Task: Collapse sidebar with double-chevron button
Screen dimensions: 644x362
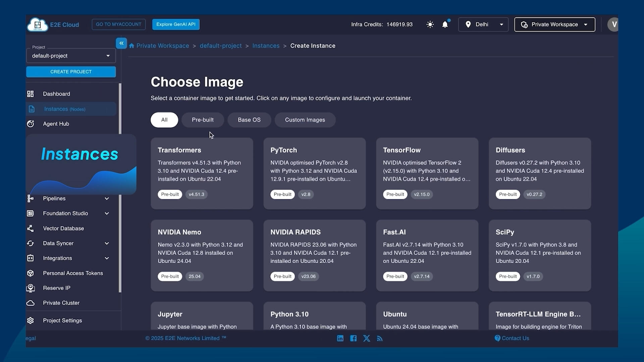Action: [x=121, y=43]
